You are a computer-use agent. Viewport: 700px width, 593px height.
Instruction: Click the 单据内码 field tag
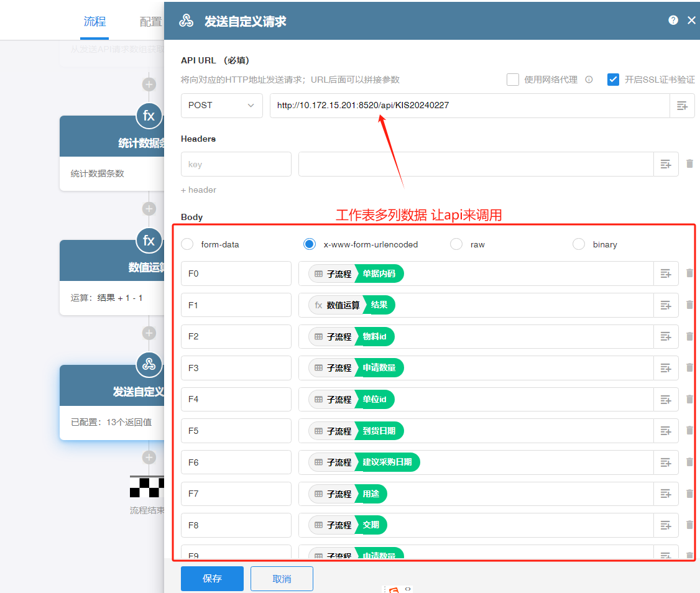coord(379,274)
